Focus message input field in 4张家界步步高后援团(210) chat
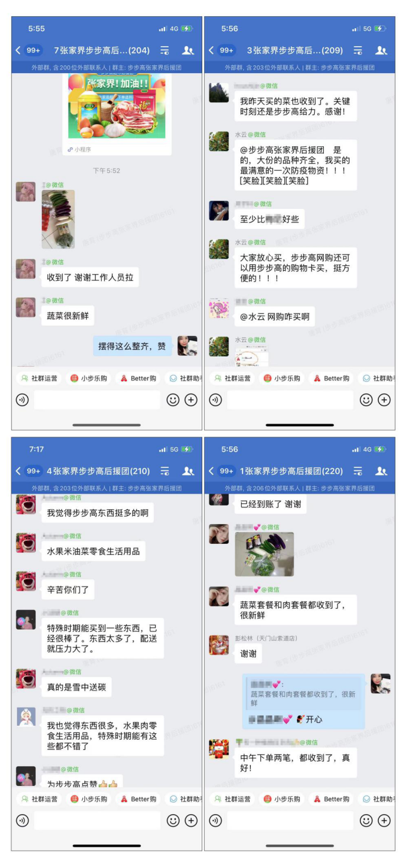This screenshot has width=407, height=868. [97, 821]
